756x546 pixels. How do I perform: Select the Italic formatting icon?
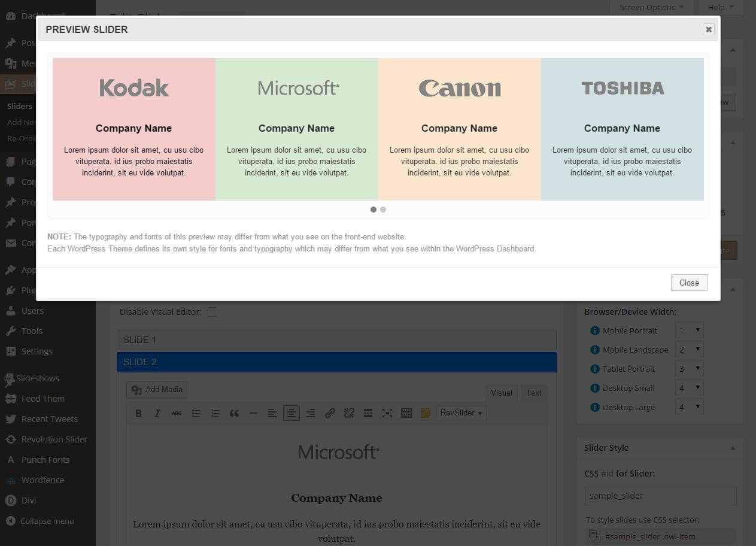tap(157, 412)
